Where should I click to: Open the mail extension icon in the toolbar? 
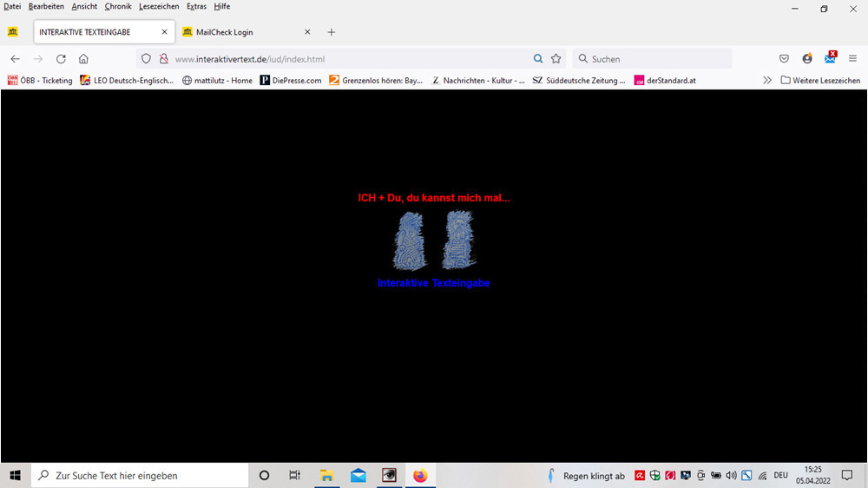click(x=831, y=58)
